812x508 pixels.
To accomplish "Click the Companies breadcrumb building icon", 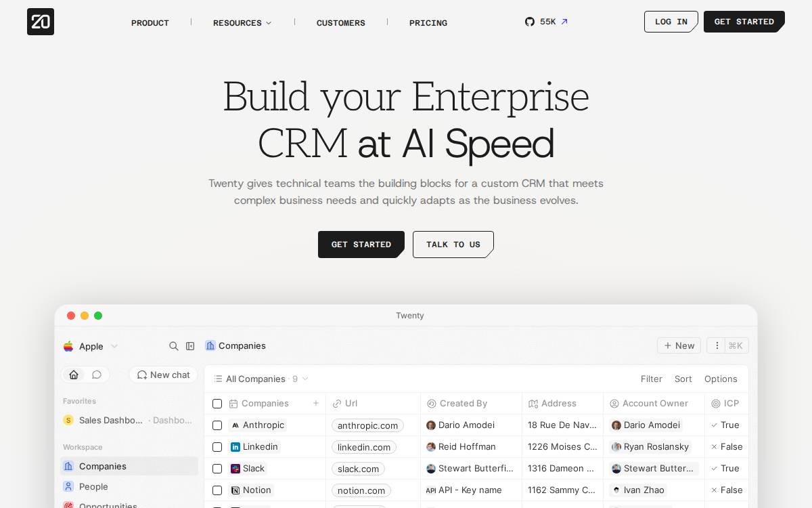I will click(x=210, y=345).
